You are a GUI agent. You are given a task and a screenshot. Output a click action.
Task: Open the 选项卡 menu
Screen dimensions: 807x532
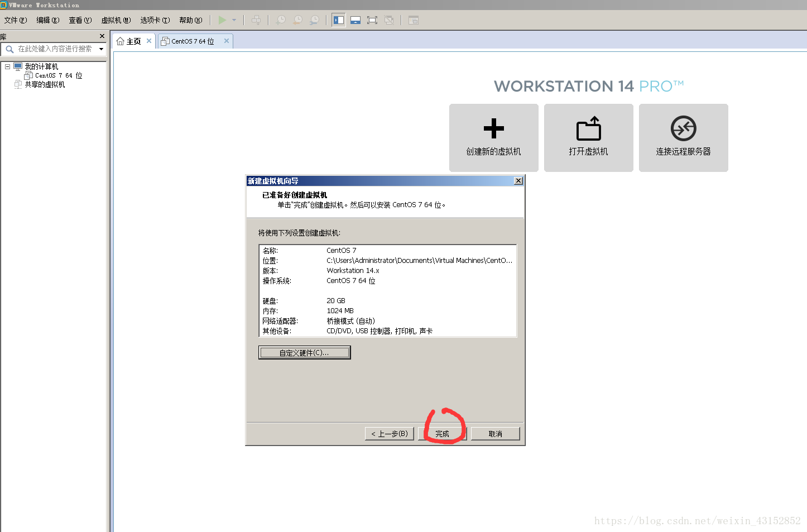(155, 20)
